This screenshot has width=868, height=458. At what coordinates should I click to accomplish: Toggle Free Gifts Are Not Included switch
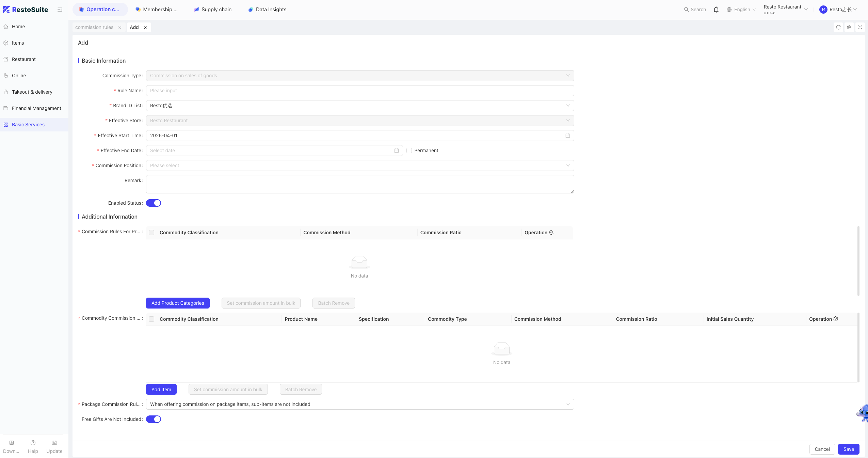(154, 419)
